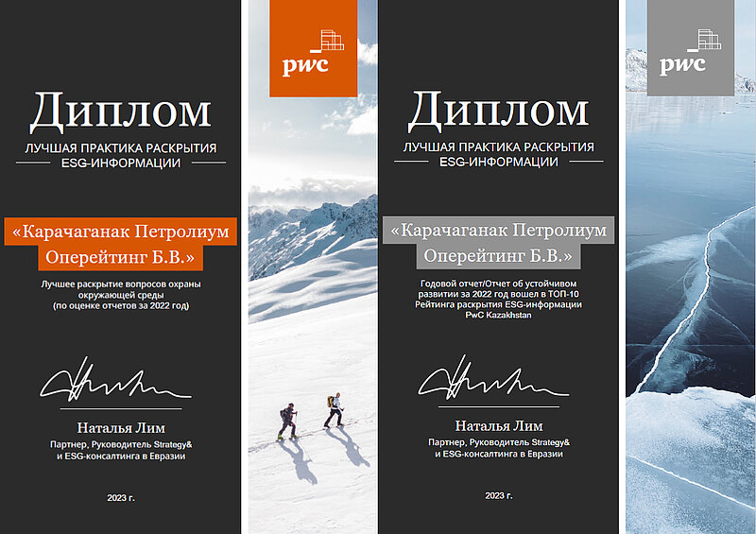Click the left ESG-ИНФОРМАЦИИ subtitle
This screenshot has height=534, width=756.
coord(121,164)
